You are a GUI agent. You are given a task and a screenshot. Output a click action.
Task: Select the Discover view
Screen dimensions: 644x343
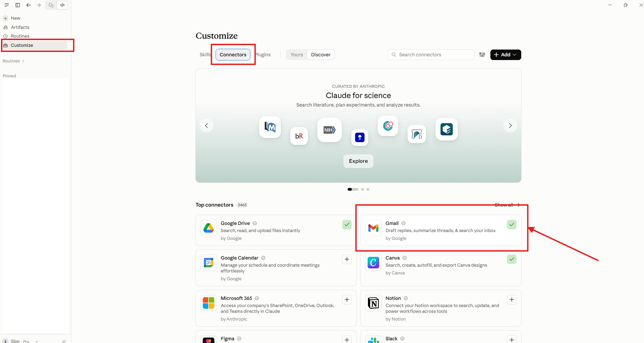(x=321, y=55)
